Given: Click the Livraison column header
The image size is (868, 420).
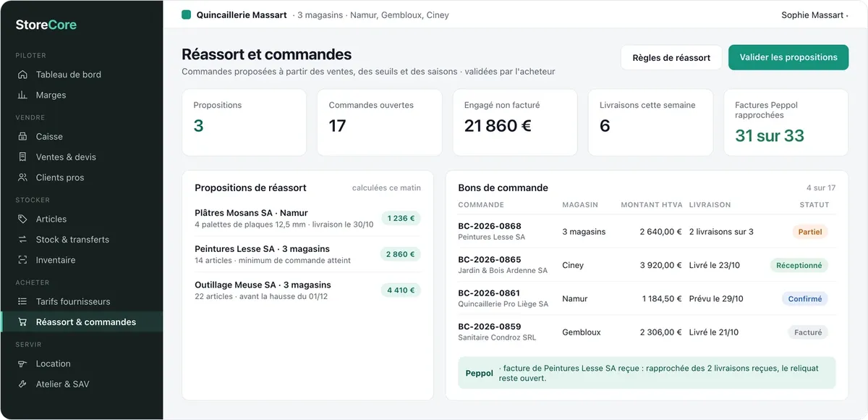Looking at the screenshot, I should pos(710,205).
